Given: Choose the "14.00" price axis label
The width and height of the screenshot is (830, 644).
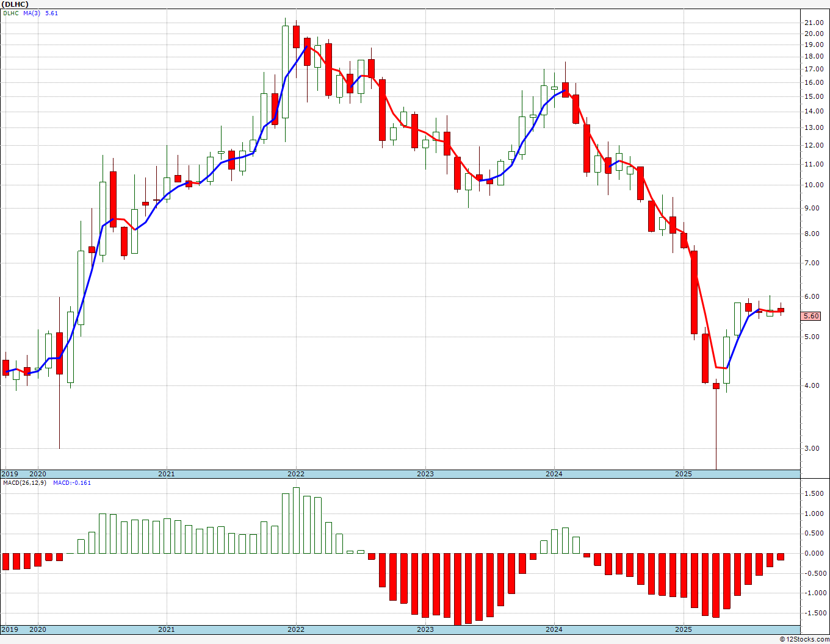Looking at the screenshot, I should pos(813,111).
